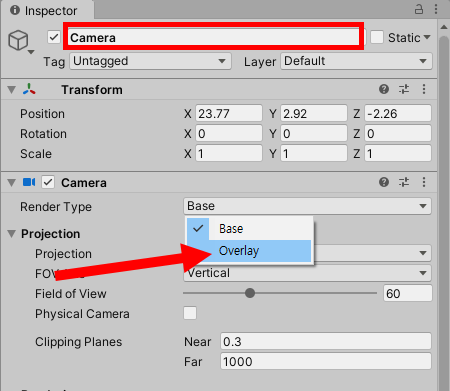Click the Physical Camera label
Screen dimensions: 450x391
pos(82,314)
